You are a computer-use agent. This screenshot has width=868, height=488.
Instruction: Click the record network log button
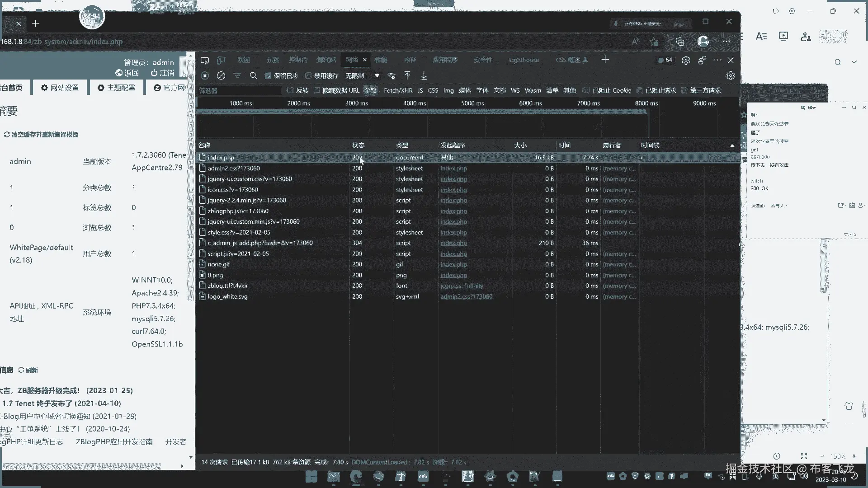coord(205,76)
